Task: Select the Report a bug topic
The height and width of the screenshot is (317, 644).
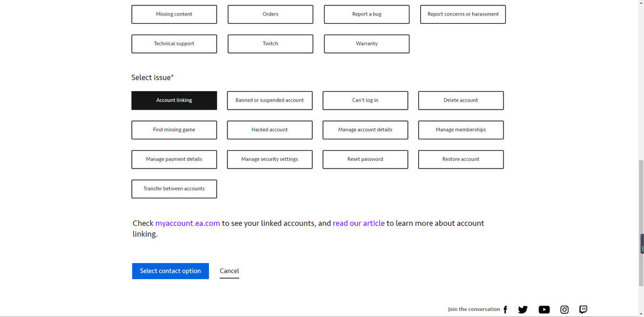Action: pos(366,15)
